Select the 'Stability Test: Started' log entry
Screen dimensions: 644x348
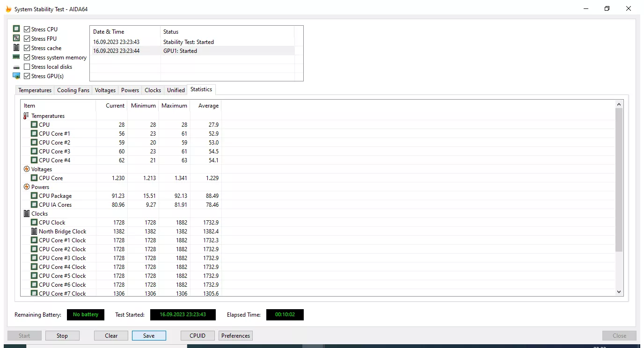[x=192, y=42]
